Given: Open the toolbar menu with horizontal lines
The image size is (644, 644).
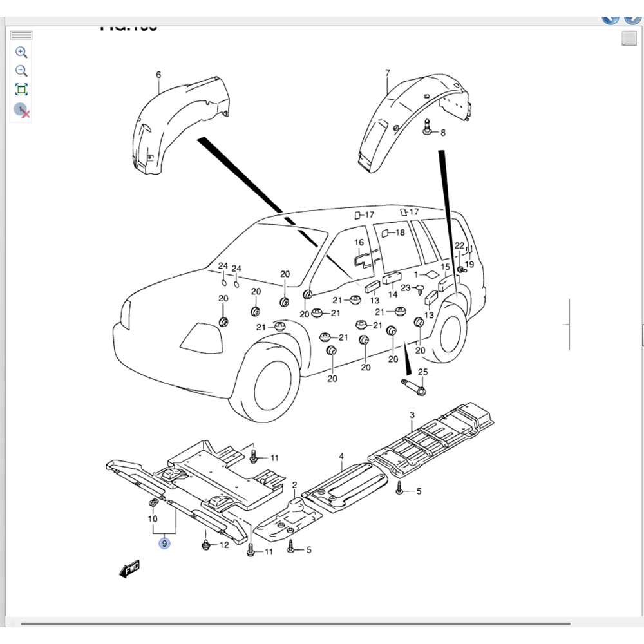Looking at the screenshot, I should (x=21, y=33).
